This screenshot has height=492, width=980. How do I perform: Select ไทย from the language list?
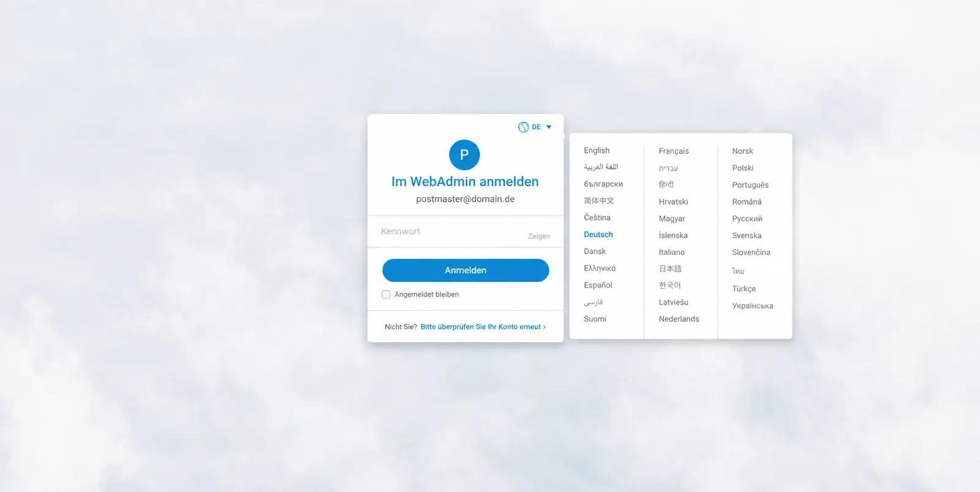[x=738, y=271]
